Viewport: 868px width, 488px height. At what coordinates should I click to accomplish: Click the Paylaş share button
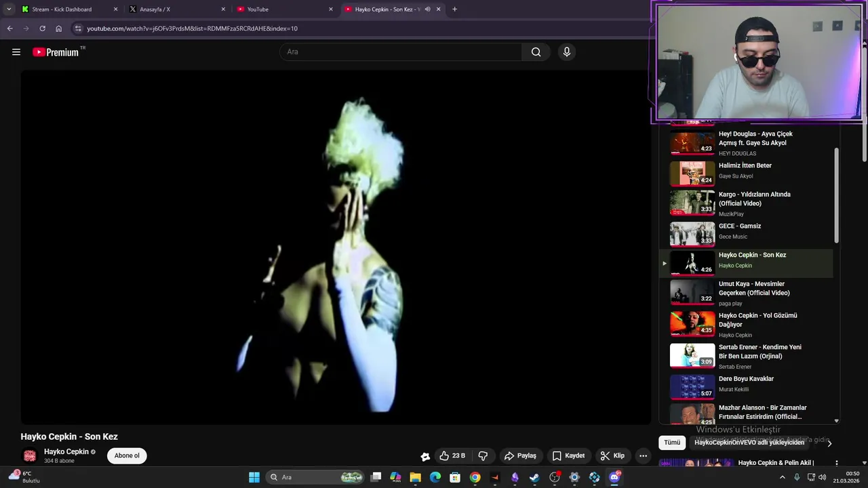[x=520, y=455]
